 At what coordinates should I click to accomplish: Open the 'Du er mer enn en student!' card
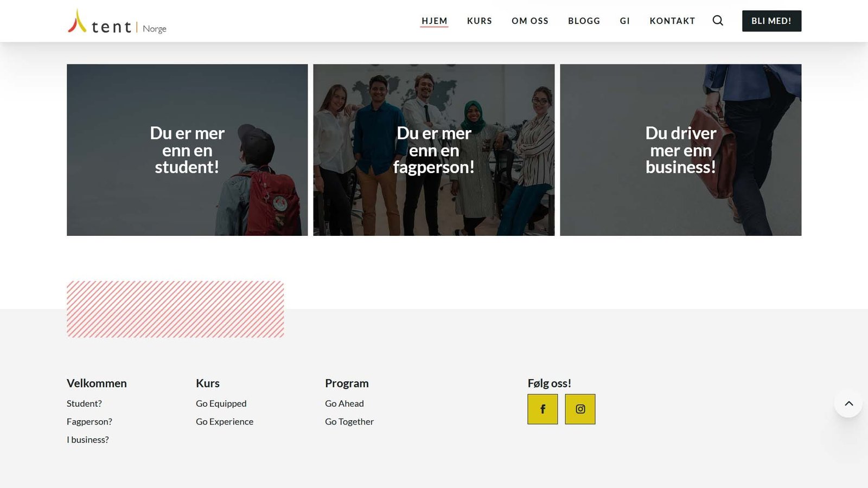tap(187, 150)
